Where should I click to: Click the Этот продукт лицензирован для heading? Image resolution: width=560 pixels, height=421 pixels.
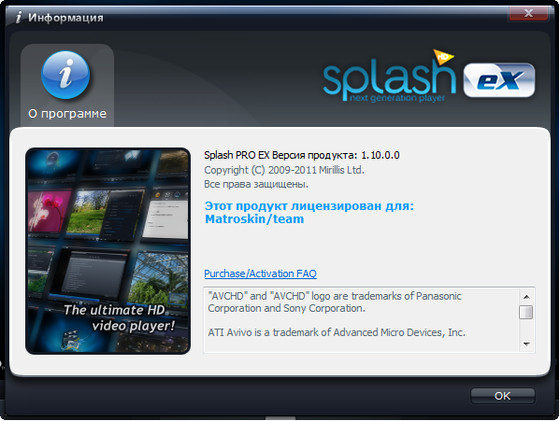pyautogui.click(x=309, y=206)
